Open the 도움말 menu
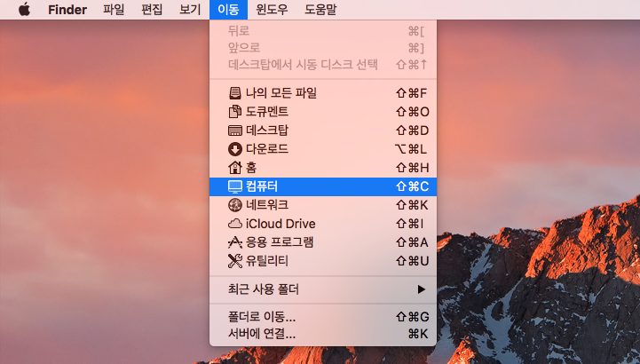The image size is (640, 364). coord(320,10)
